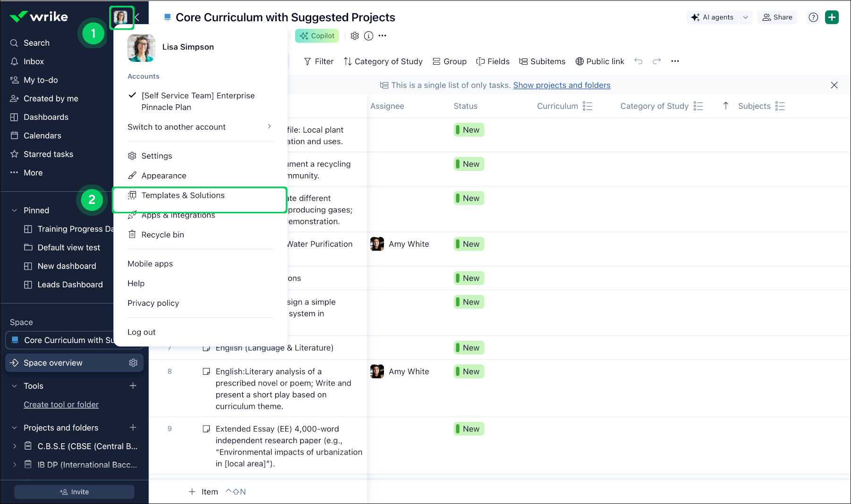The height and width of the screenshot is (504, 851).
Task: Select Templates & Solutions from profile menu
Action: [x=183, y=195]
